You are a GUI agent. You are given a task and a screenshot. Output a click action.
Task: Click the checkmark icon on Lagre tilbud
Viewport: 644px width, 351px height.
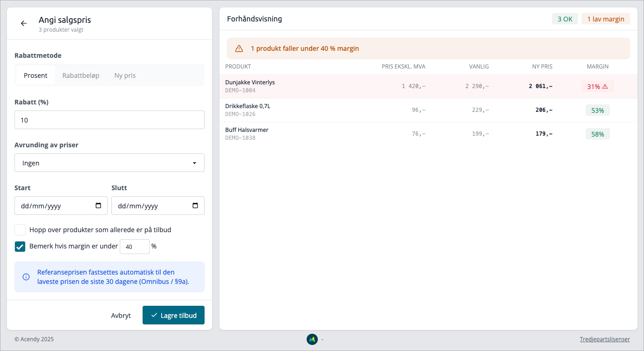[154, 315]
